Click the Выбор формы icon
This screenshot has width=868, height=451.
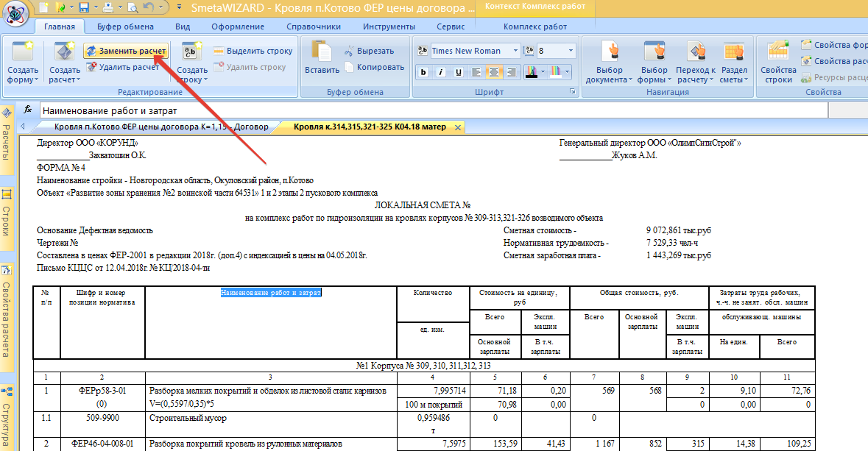coord(654,52)
